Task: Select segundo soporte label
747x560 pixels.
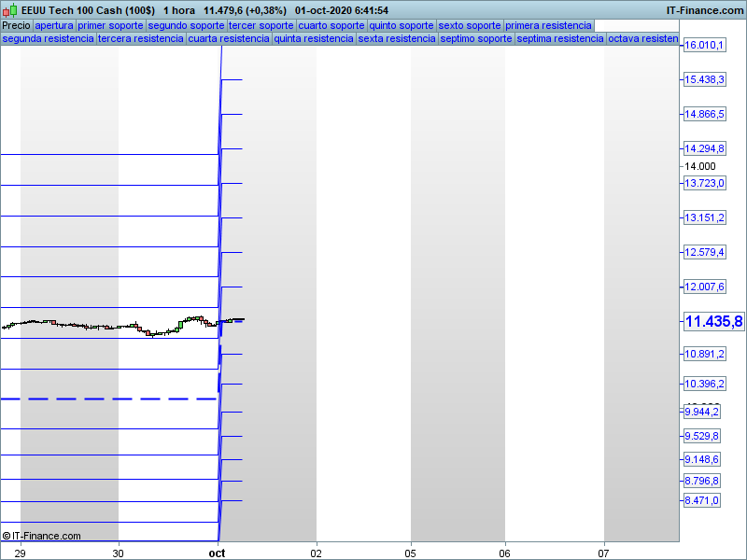Action: tap(186, 26)
